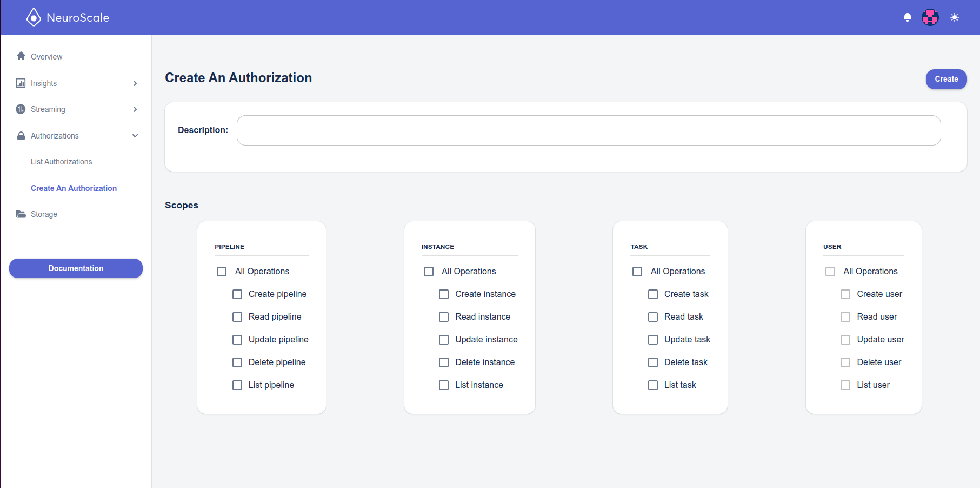Check All Operations under Instance
This screenshot has width=980, height=488.
click(x=429, y=272)
